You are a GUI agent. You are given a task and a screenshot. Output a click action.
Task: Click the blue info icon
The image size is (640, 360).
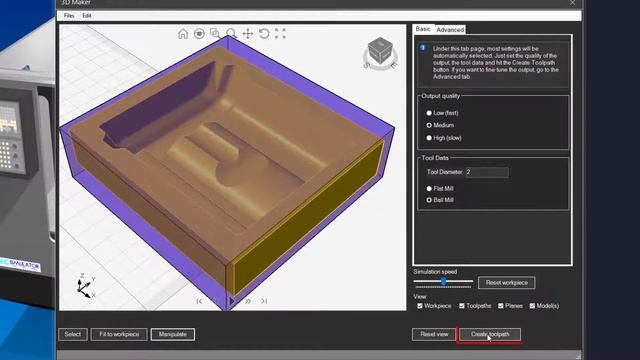point(423,48)
